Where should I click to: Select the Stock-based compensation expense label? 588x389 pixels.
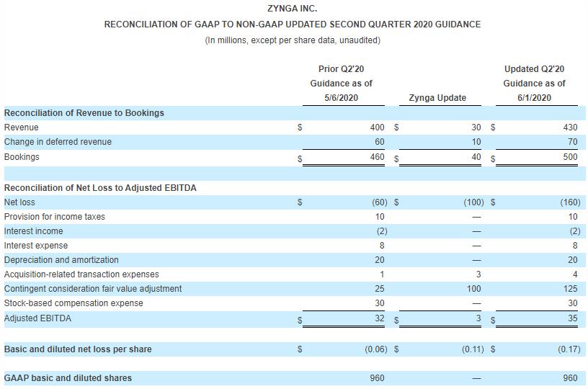click(x=73, y=303)
